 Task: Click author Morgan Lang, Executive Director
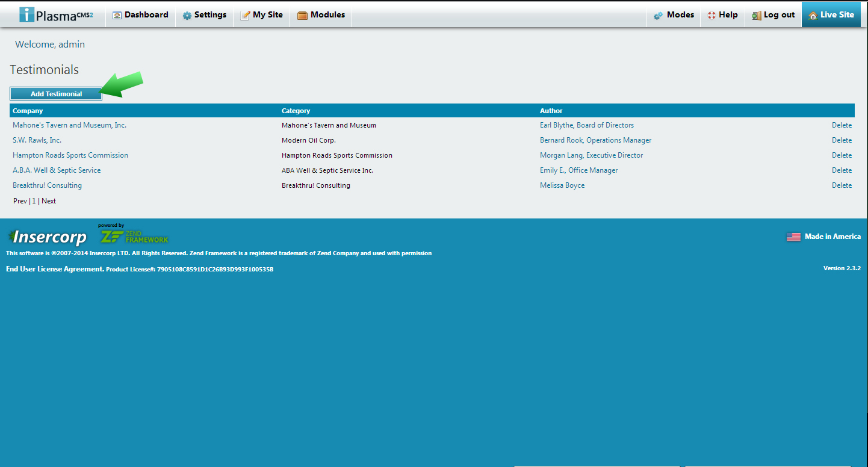[591, 155]
